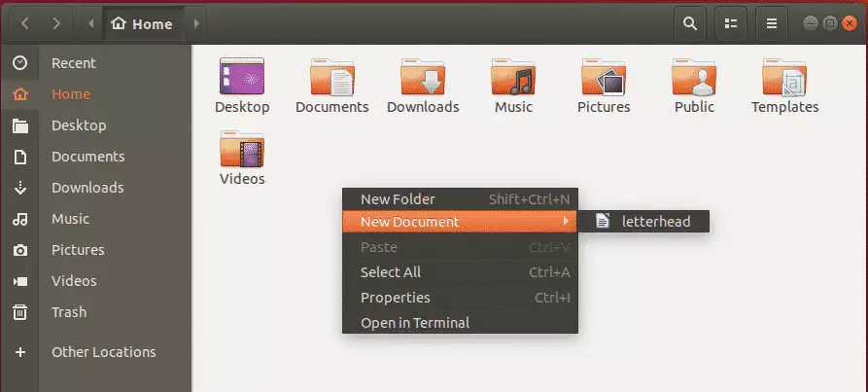This screenshot has height=392, width=868.
Task: Select the Music folder in main view
Action: coord(513,86)
